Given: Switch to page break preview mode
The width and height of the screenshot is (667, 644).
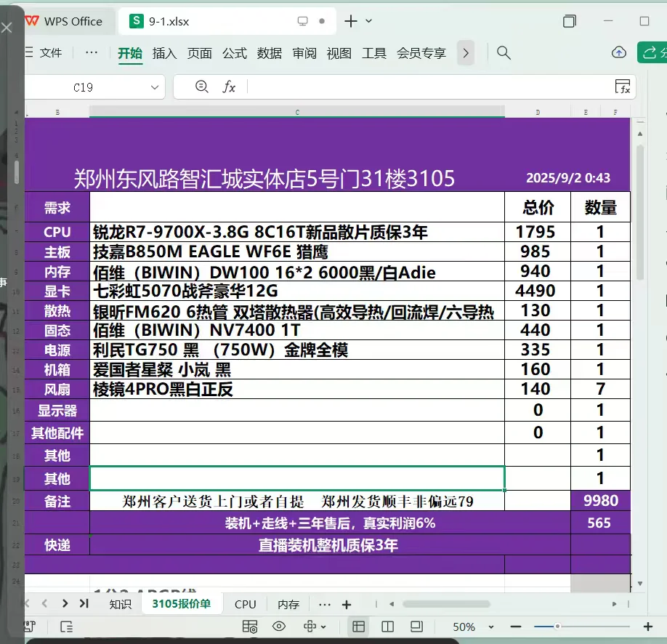Looking at the screenshot, I should (x=387, y=627).
